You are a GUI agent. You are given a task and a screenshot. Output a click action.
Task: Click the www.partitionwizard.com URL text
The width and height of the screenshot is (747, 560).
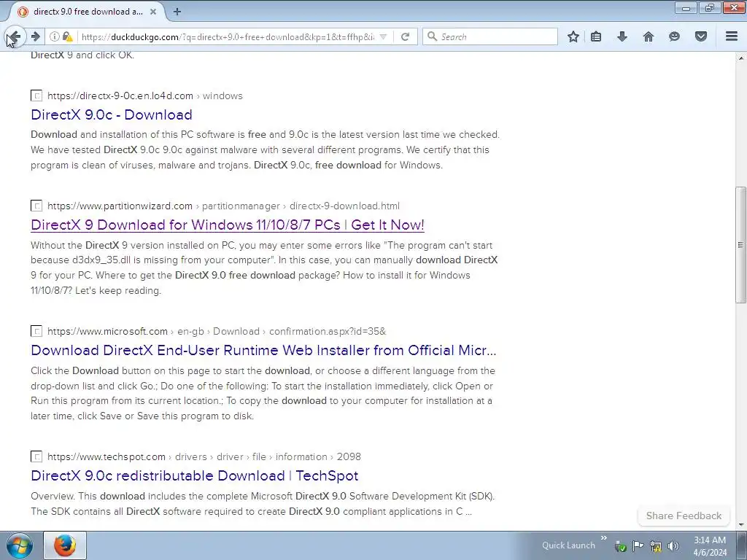pyautogui.click(x=120, y=206)
